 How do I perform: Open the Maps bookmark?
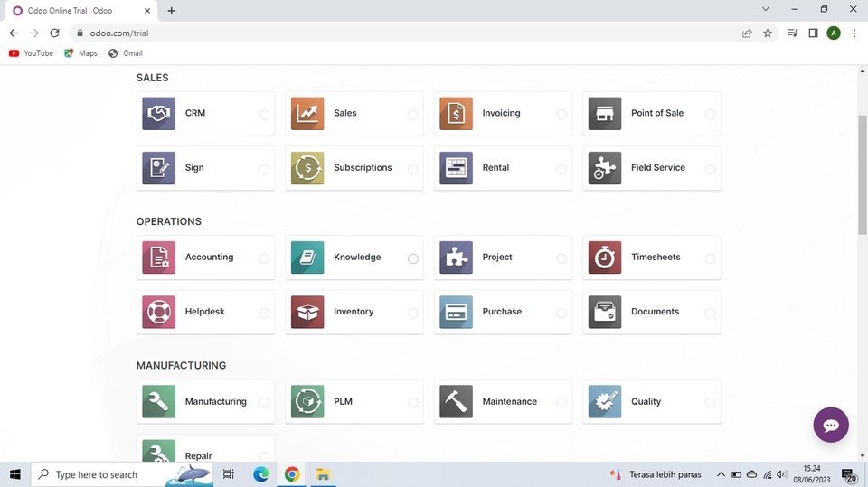(80, 53)
